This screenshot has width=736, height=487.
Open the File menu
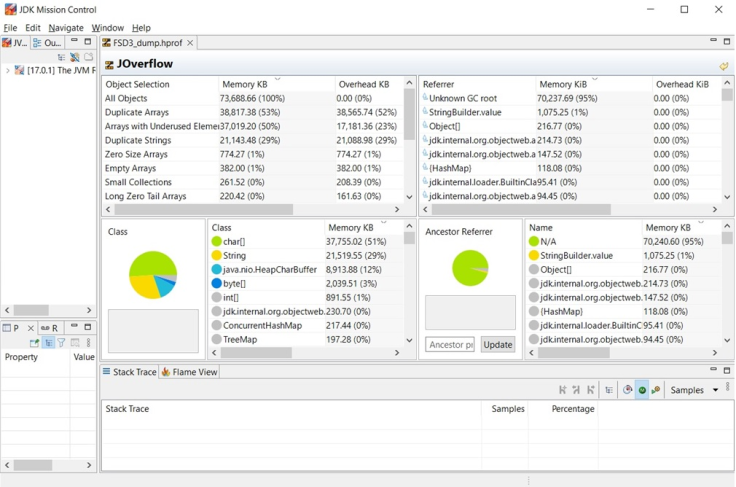[x=10, y=28]
